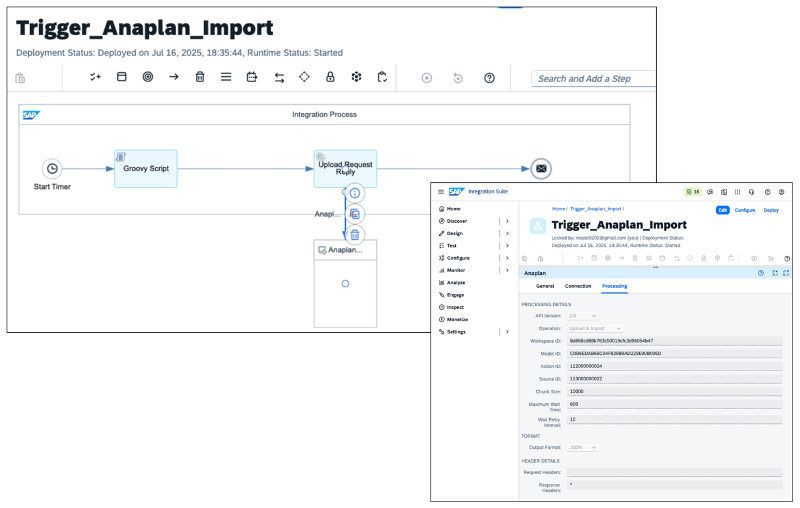This screenshot has width=800, height=508.
Task: Open Inspect in the Integration Suite sidebar
Action: 455,307
